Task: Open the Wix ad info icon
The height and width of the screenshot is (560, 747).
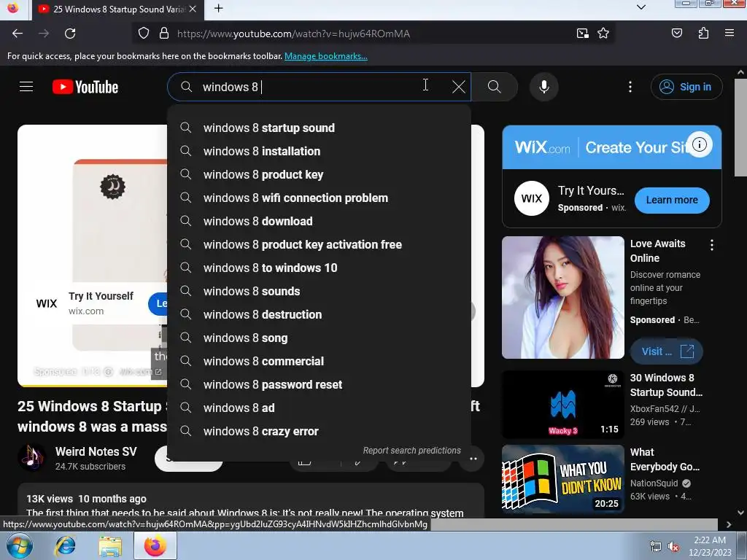Action: [699, 144]
